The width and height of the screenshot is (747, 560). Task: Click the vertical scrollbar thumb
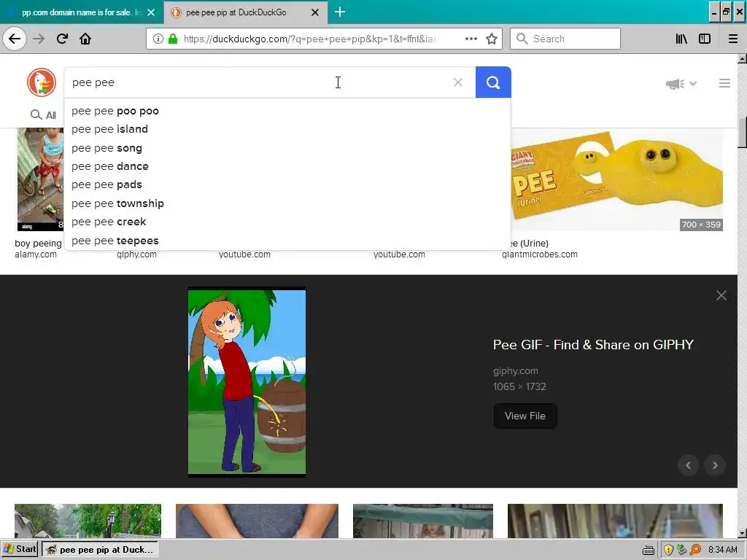(742, 133)
